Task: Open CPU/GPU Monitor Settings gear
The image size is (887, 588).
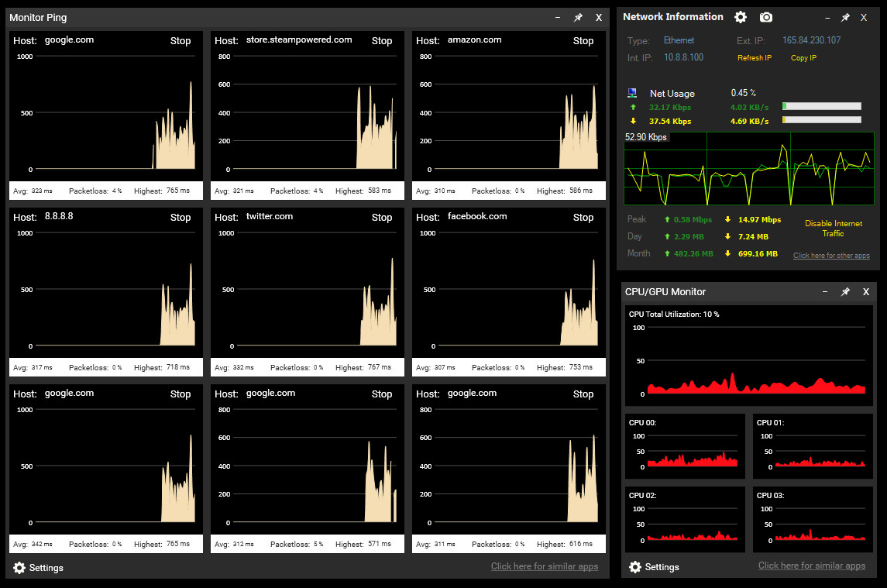Action: click(x=635, y=567)
